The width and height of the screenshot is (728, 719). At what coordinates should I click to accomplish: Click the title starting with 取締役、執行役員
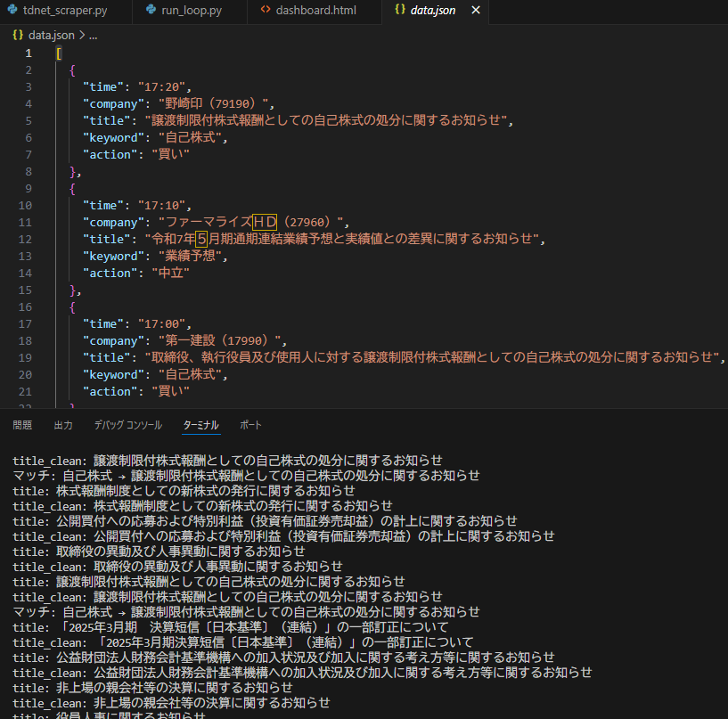point(432,357)
